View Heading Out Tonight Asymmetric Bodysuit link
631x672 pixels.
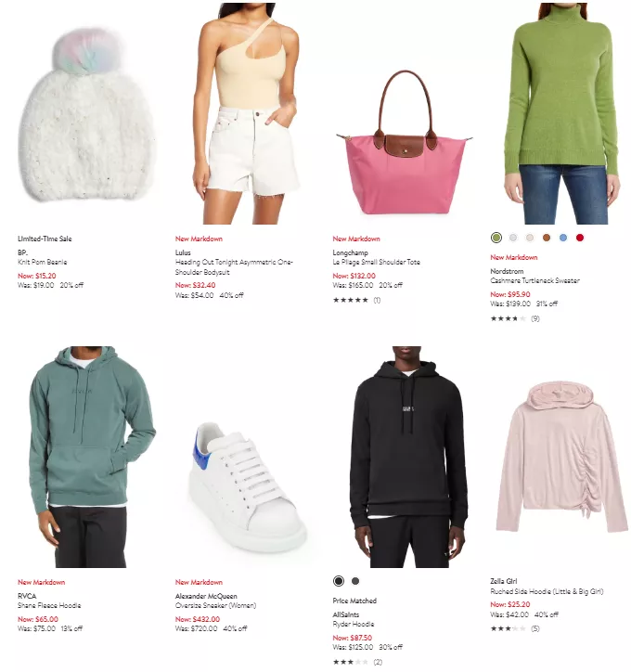click(x=234, y=267)
